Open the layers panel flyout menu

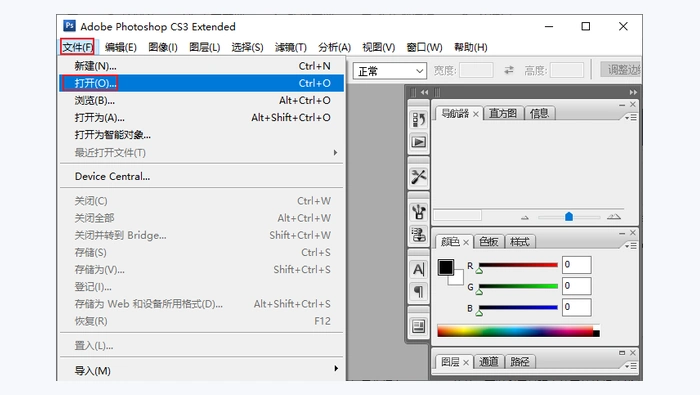click(631, 366)
